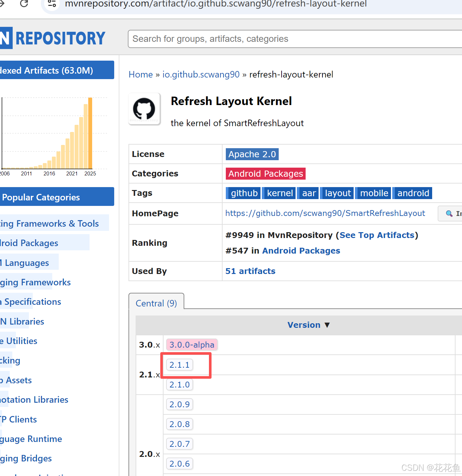The height and width of the screenshot is (476, 462).
Task: Open version 3.0.0-alpha
Action: (192, 345)
